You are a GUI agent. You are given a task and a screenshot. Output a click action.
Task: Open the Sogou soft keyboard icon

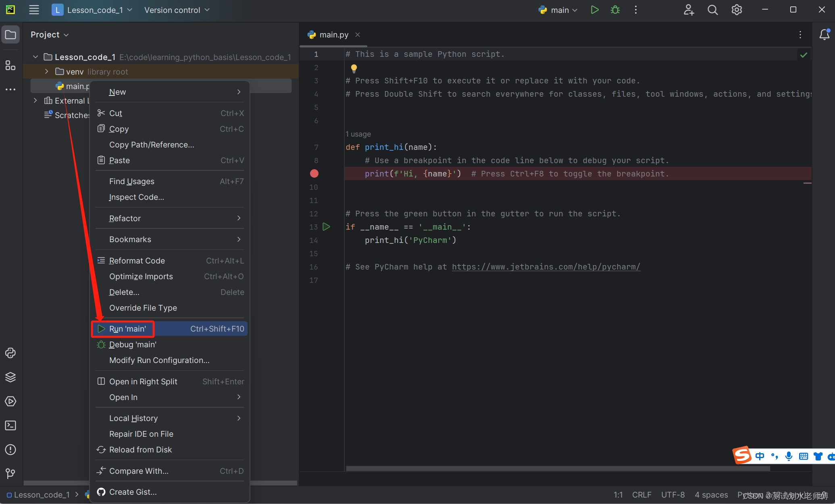(804, 456)
